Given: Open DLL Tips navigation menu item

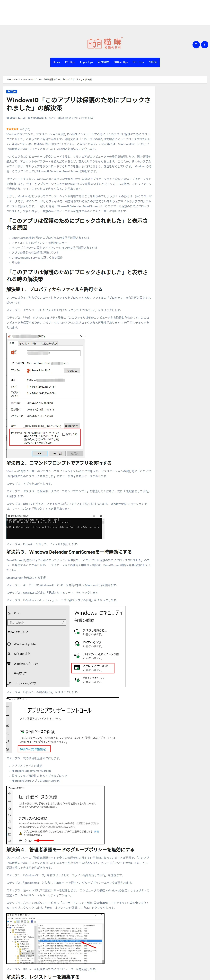Looking at the screenshot, I should click(138, 62).
